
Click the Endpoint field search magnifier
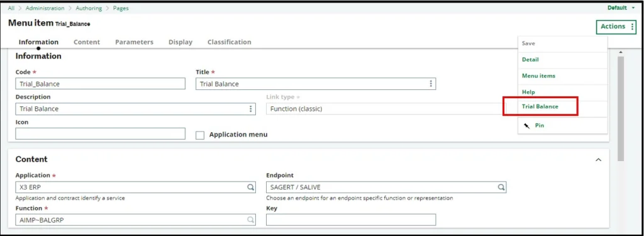[501, 187]
